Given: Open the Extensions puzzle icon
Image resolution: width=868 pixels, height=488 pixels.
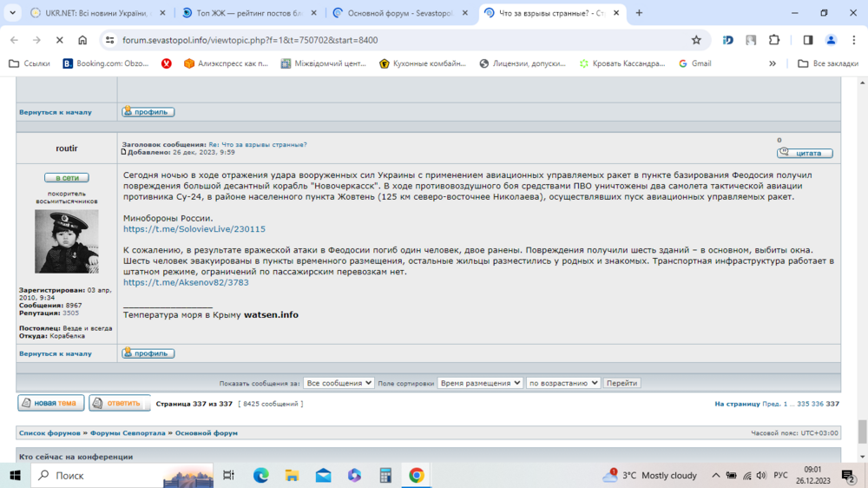Looking at the screenshot, I should pyautogui.click(x=774, y=40).
